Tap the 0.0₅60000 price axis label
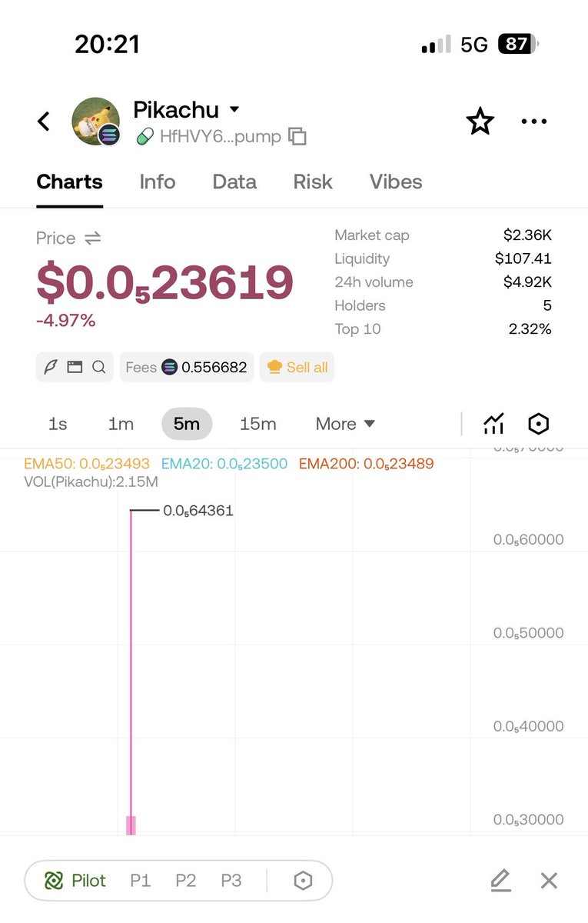This screenshot has width=588, height=923. click(528, 540)
